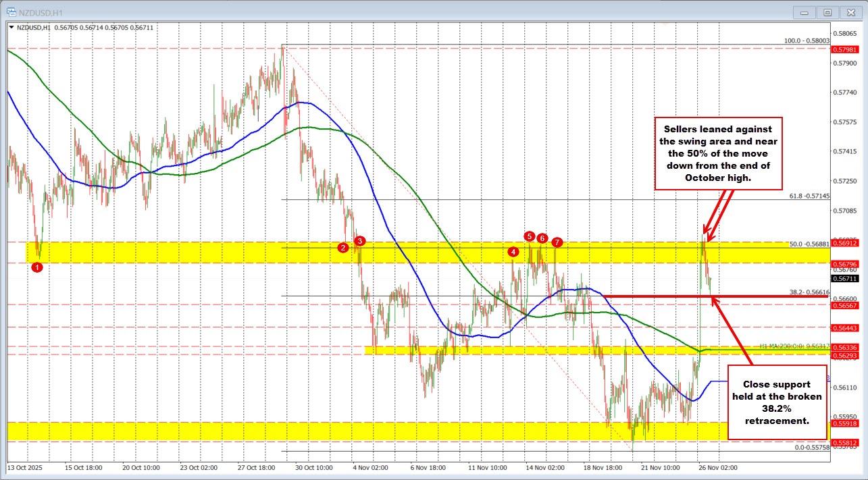868x480 pixels.
Task: Select the 'Sellers leaned against the swing area' annotation
Action: pyautogui.click(x=718, y=153)
